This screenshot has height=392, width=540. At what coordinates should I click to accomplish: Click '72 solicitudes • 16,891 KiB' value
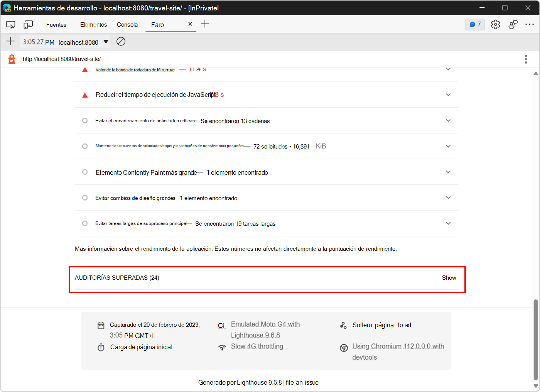point(290,147)
